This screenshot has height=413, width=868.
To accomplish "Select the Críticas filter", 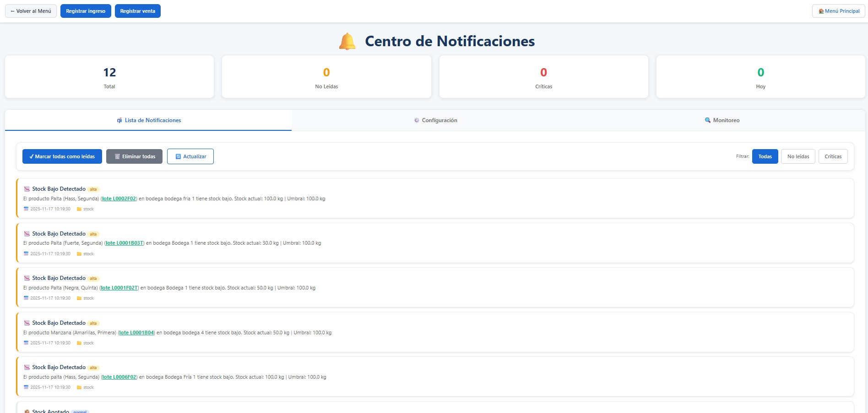I will pos(833,156).
